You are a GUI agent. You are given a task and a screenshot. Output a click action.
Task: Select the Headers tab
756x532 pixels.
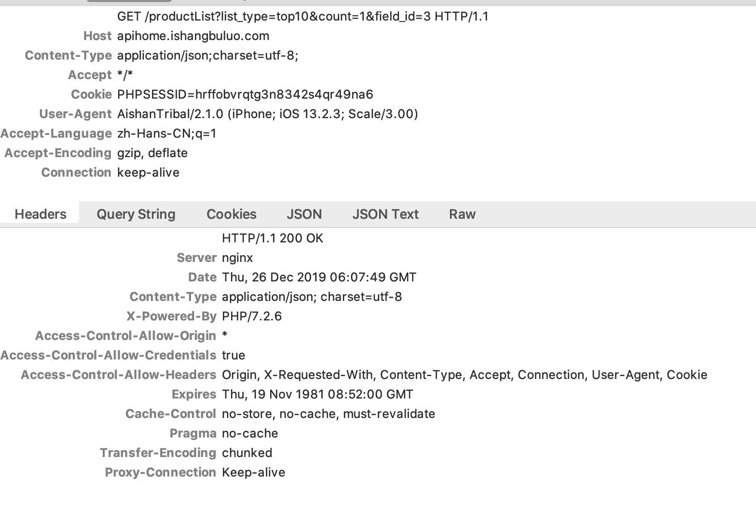(40, 214)
